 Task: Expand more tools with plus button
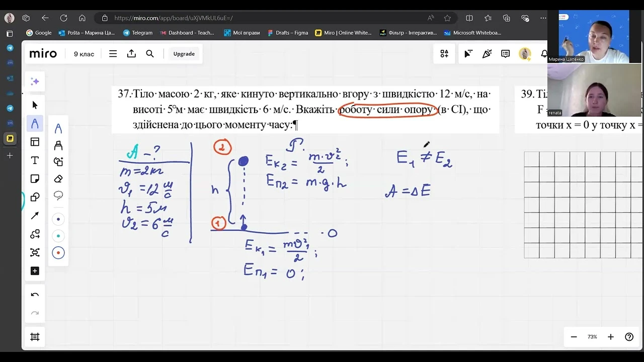pyautogui.click(x=35, y=271)
